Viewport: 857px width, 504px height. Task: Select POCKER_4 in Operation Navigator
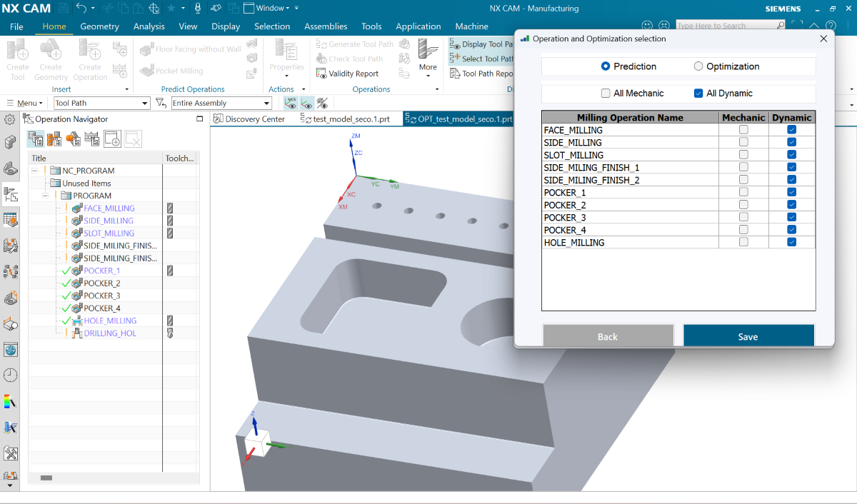pyautogui.click(x=102, y=308)
